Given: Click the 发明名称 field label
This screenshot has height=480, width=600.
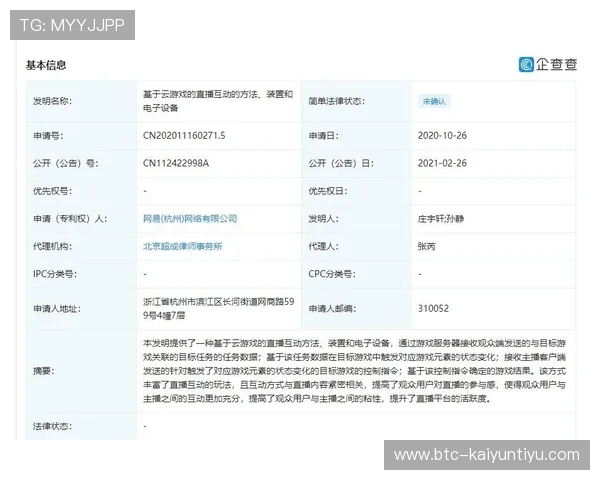Looking at the screenshot, I should click(x=52, y=101).
